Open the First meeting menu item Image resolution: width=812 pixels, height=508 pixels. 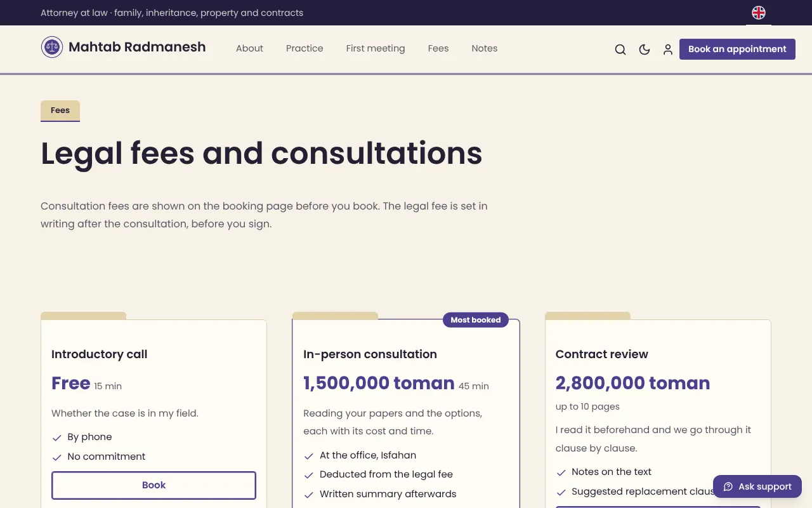tap(376, 48)
